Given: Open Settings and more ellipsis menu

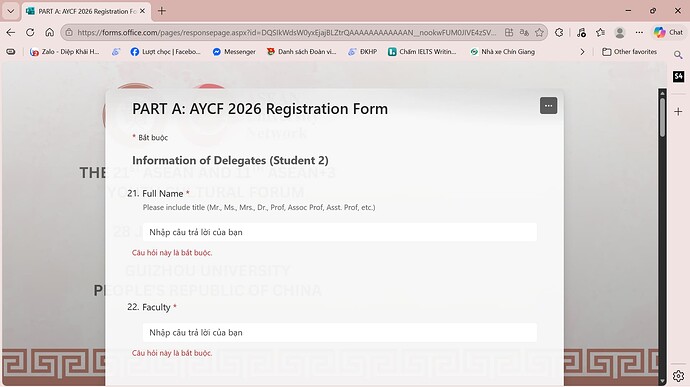Looking at the screenshot, I should pyautogui.click(x=639, y=32).
